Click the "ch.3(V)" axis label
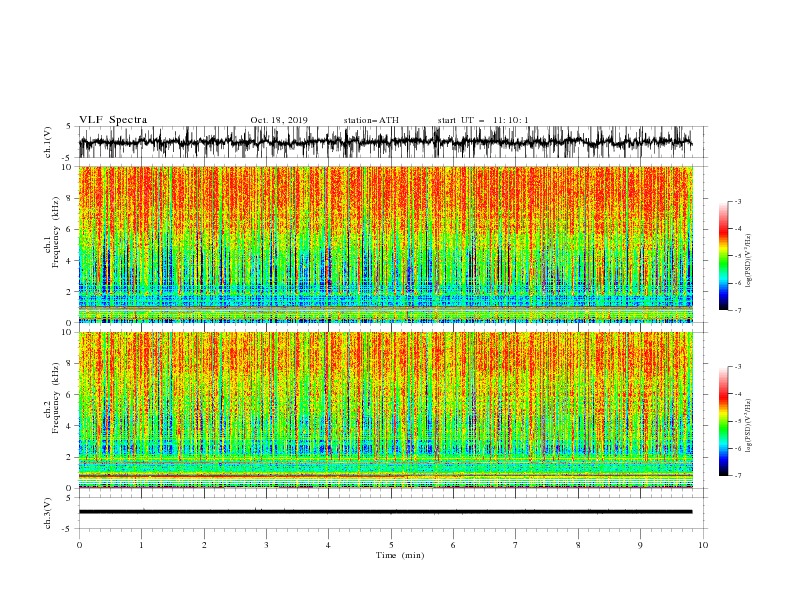Screen dimensions: 792x612 click(48, 513)
